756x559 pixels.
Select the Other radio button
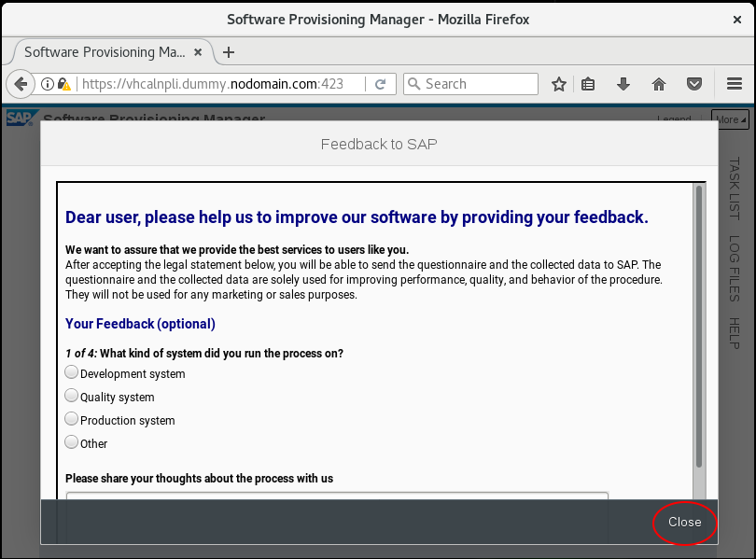(x=71, y=442)
